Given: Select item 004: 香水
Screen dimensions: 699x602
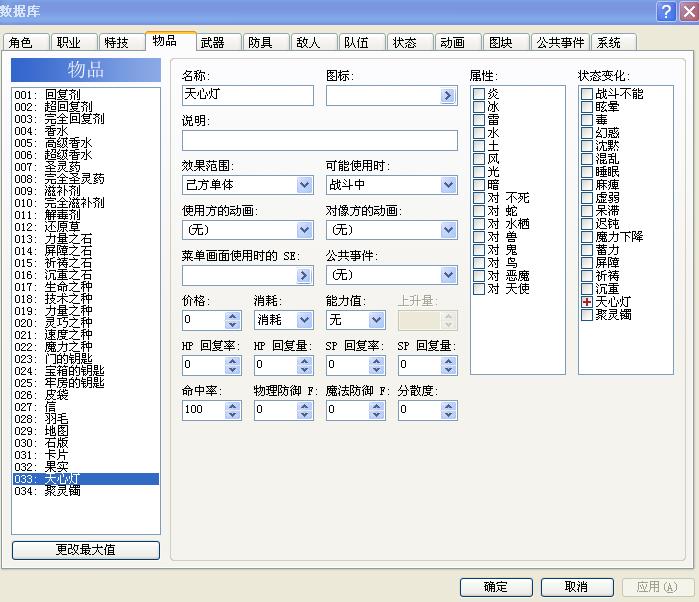Looking at the screenshot, I should point(86,131).
